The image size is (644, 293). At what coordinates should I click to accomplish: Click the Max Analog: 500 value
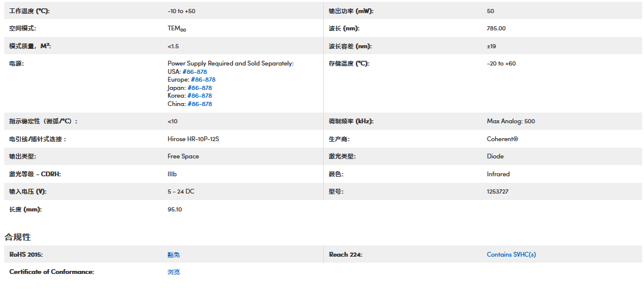coord(511,121)
